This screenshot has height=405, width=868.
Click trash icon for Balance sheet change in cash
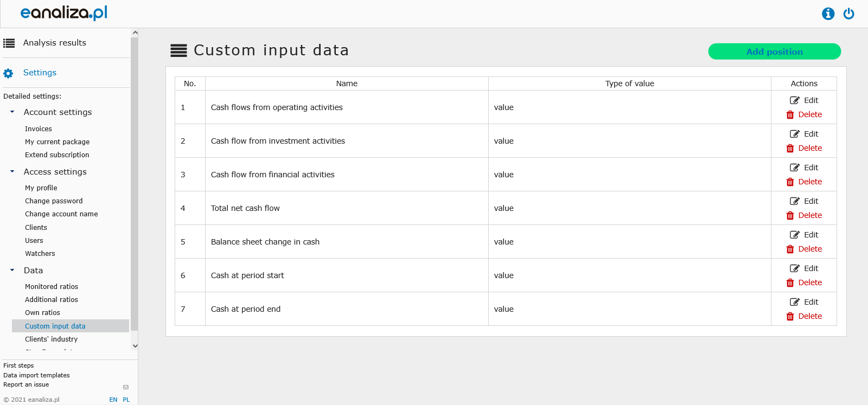(x=790, y=249)
